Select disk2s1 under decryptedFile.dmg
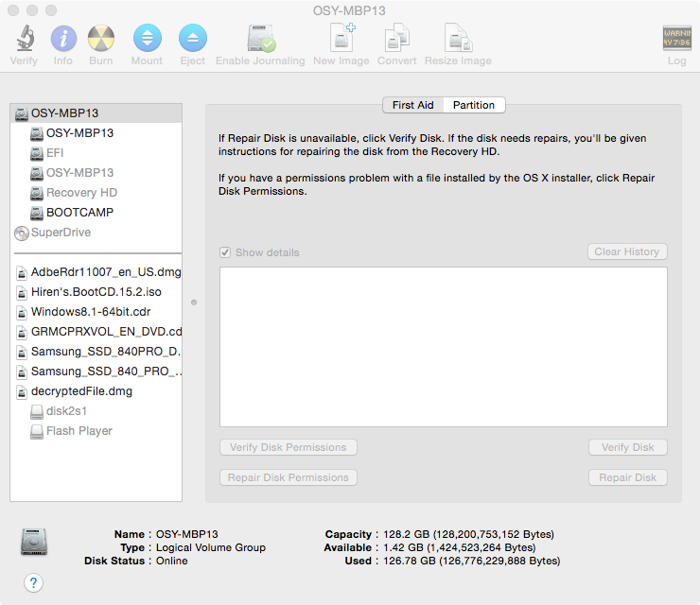The width and height of the screenshot is (700, 605). coord(96,411)
